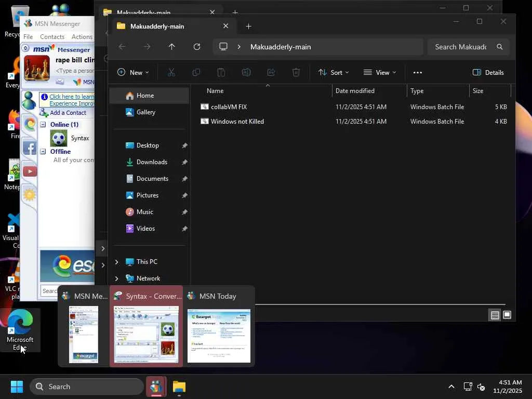Open the View dropdown
The image size is (532, 399).
380,72
